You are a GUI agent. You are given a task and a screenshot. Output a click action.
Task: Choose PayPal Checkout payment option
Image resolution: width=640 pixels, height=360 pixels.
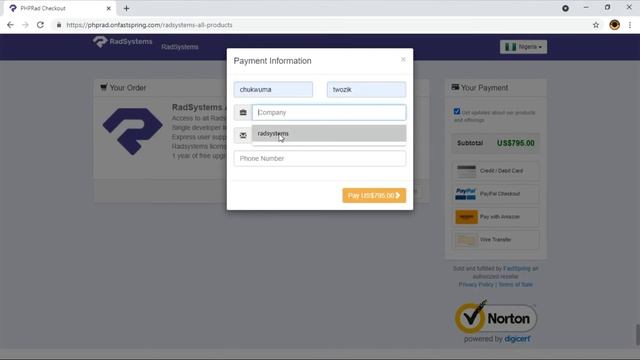click(496, 194)
